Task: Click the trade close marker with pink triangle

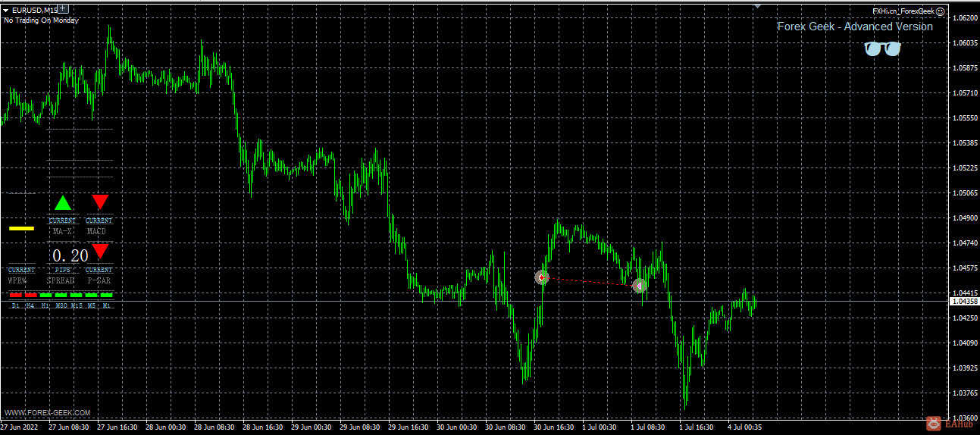Action: tap(639, 286)
